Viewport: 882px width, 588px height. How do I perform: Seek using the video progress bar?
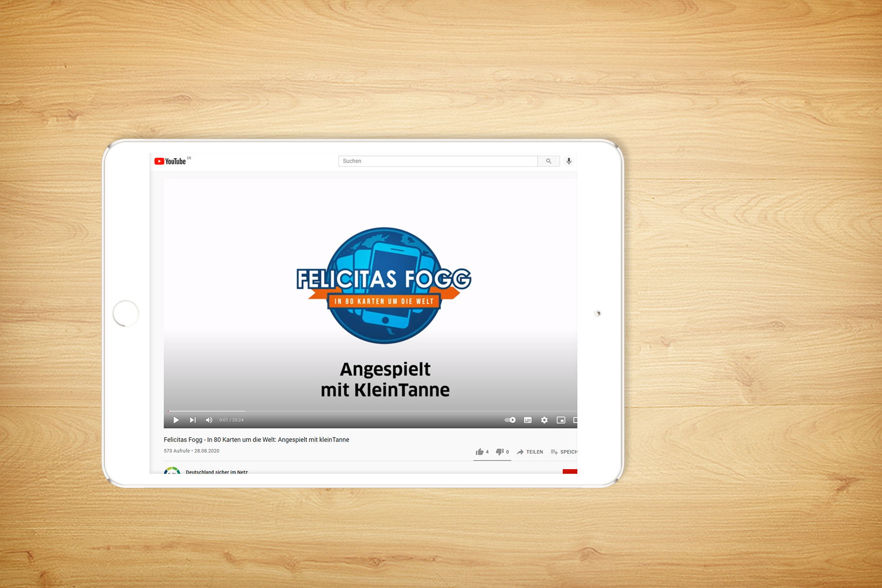coord(338,410)
